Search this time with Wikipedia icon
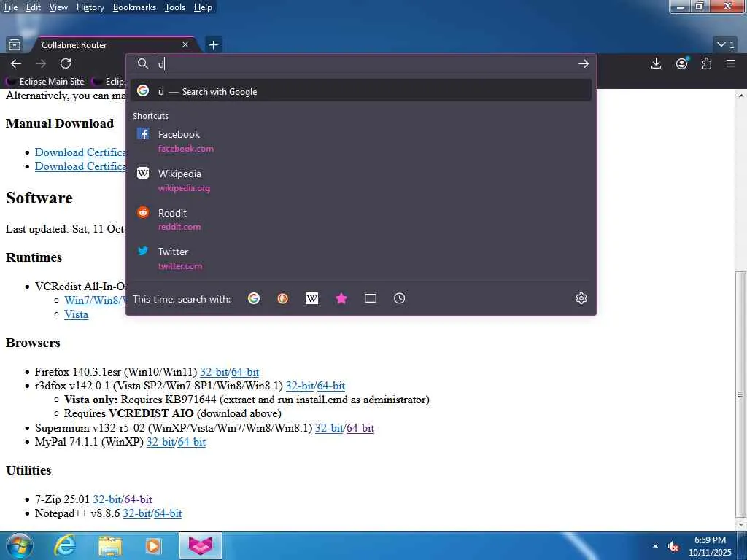This screenshot has height=560, width=747. point(312,298)
